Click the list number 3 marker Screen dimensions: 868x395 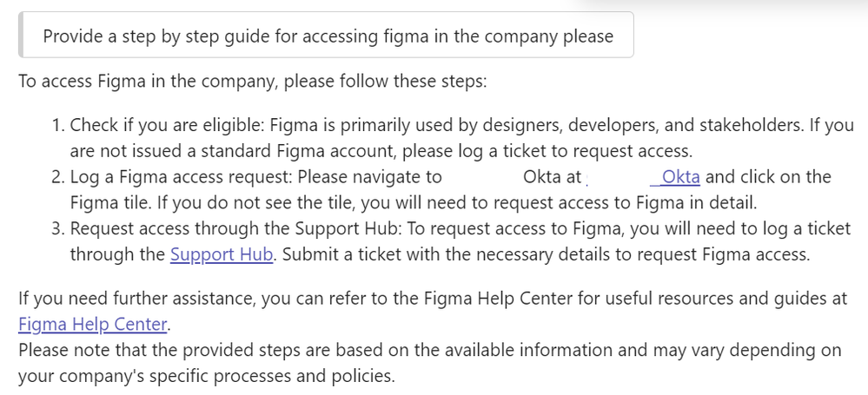59,228
